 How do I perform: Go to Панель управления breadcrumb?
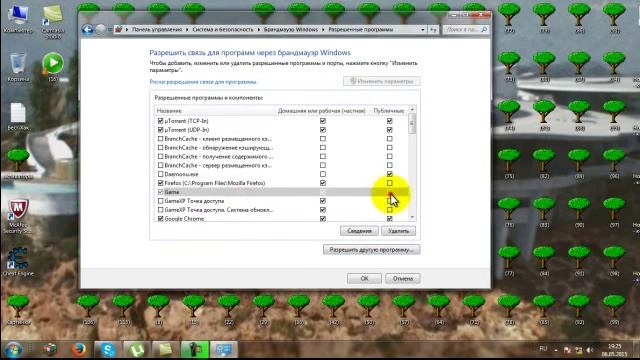[157, 29]
